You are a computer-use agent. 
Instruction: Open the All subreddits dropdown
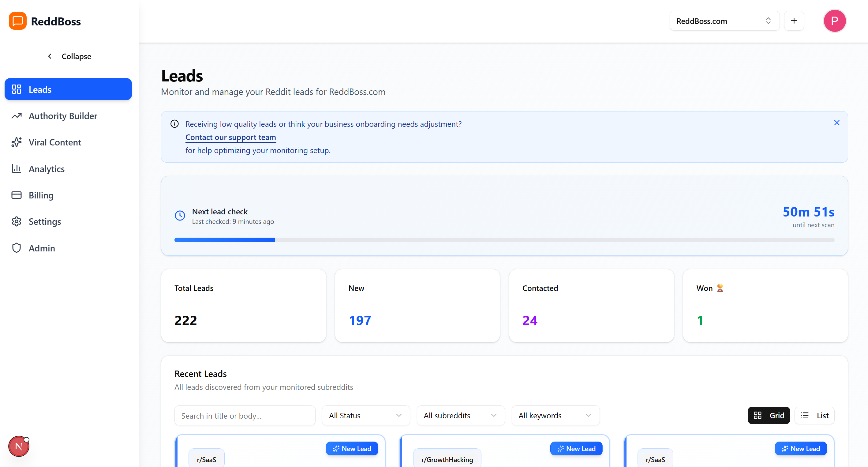(x=460, y=416)
